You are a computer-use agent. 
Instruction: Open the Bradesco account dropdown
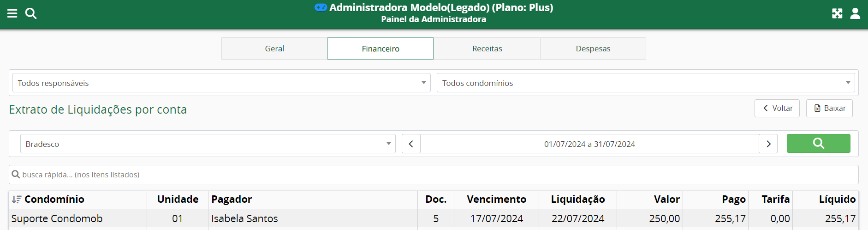[208, 144]
